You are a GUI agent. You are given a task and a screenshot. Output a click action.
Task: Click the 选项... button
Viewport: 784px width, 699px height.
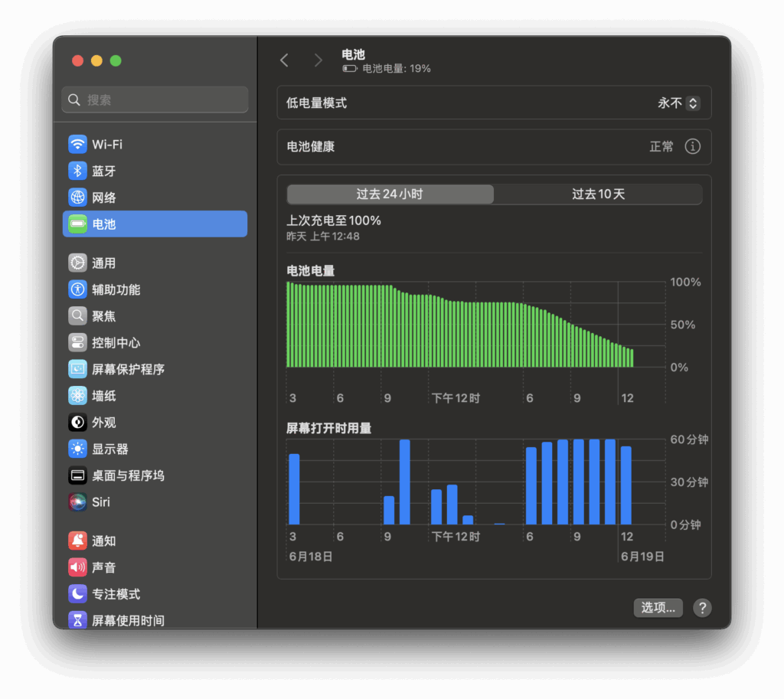click(x=658, y=608)
